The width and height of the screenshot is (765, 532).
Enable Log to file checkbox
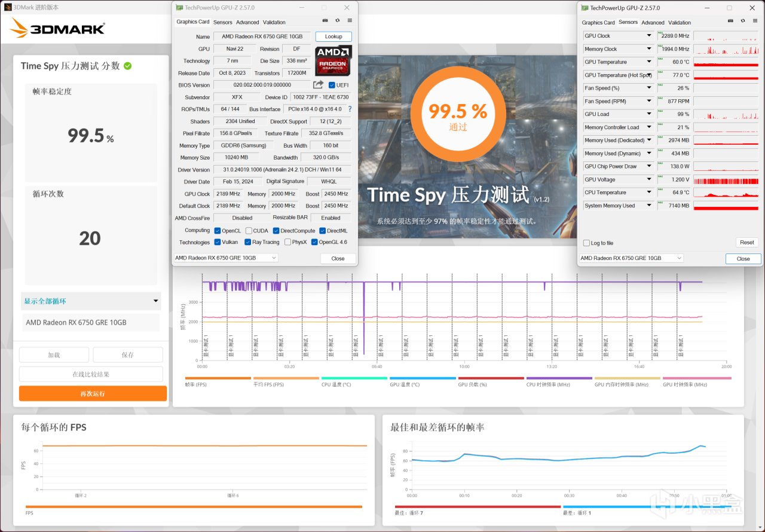click(x=586, y=243)
